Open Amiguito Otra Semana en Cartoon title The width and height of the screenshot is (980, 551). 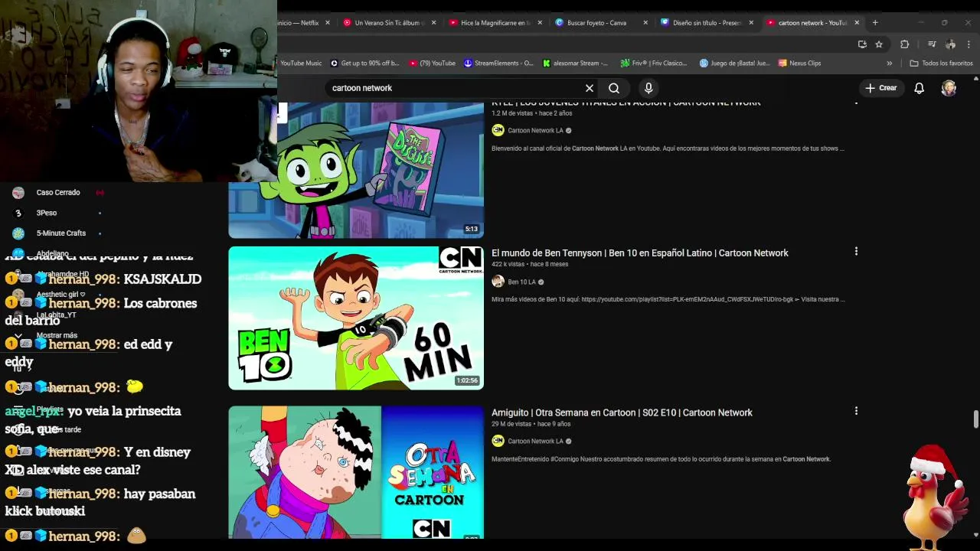[x=622, y=412]
